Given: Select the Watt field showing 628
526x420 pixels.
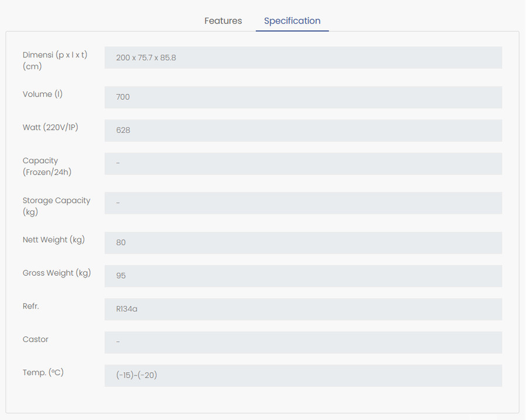Looking at the screenshot, I should tap(303, 130).
